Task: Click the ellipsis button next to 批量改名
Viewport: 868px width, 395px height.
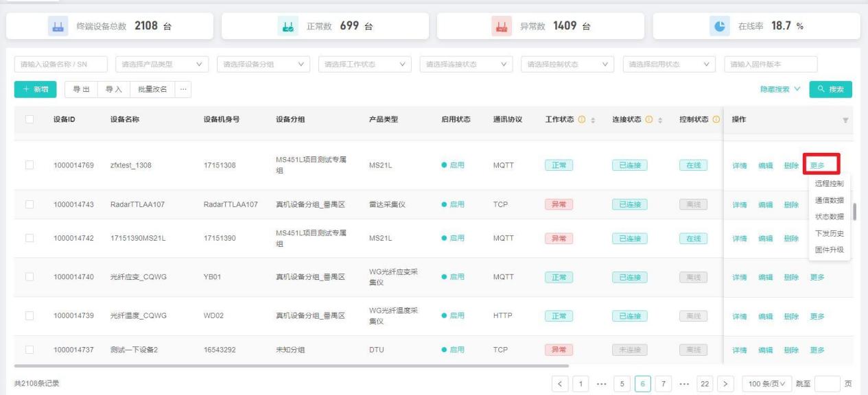Action: [183, 89]
